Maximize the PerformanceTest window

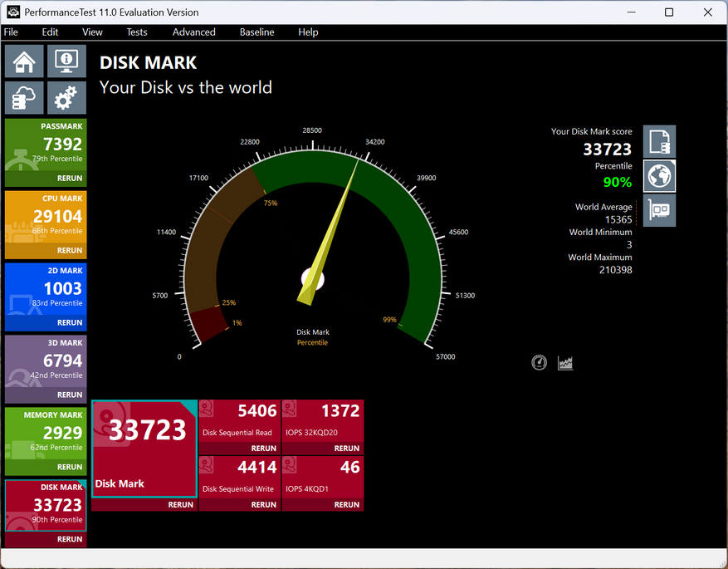tap(669, 12)
